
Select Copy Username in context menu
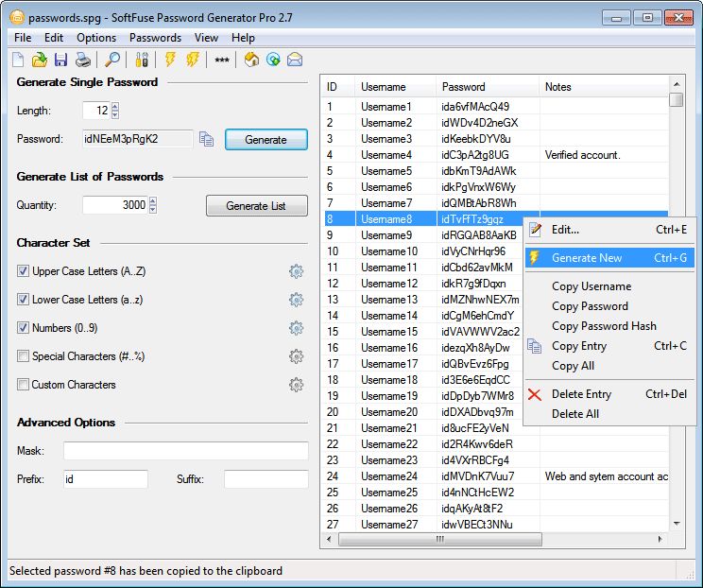(609, 286)
